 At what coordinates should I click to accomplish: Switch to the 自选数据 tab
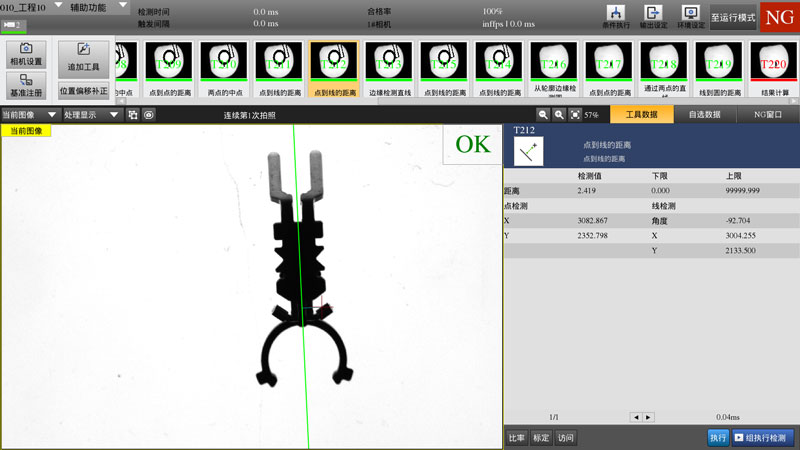click(704, 115)
